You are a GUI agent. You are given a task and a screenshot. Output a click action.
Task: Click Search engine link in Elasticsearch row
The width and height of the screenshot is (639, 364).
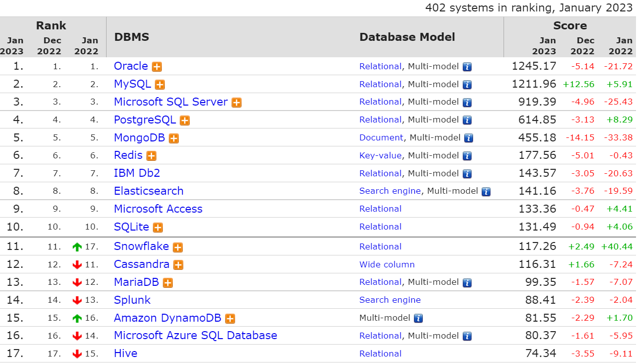pyautogui.click(x=390, y=191)
